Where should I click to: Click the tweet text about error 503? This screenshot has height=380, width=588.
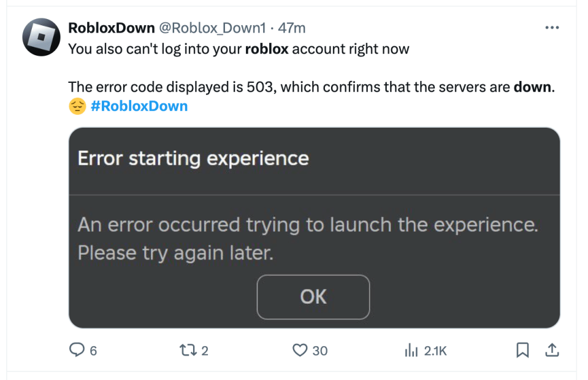point(311,87)
